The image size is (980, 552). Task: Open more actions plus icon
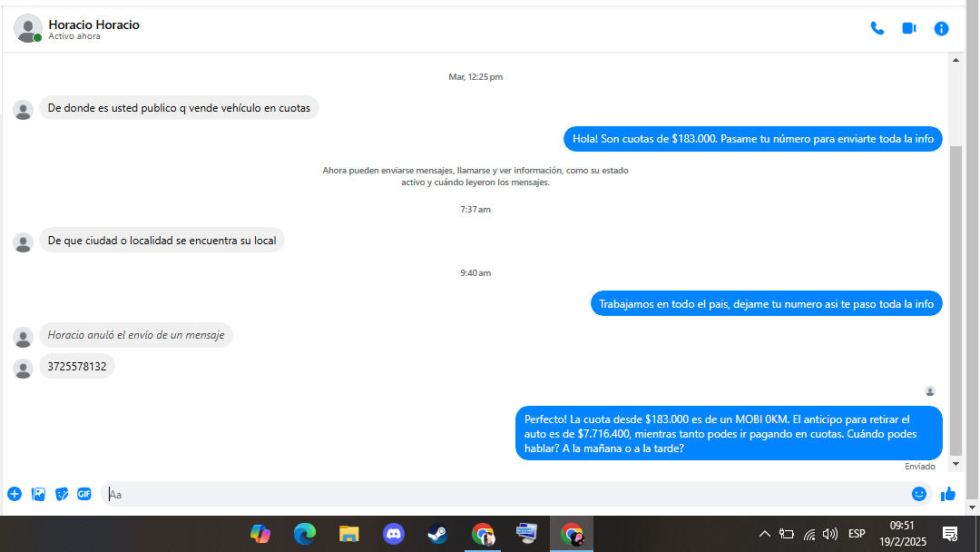pos(15,494)
